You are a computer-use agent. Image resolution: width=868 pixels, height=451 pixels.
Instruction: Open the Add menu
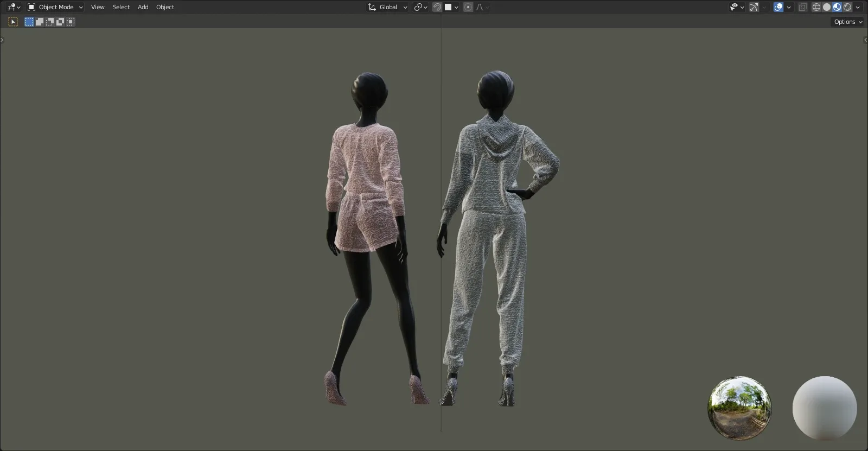143,7
